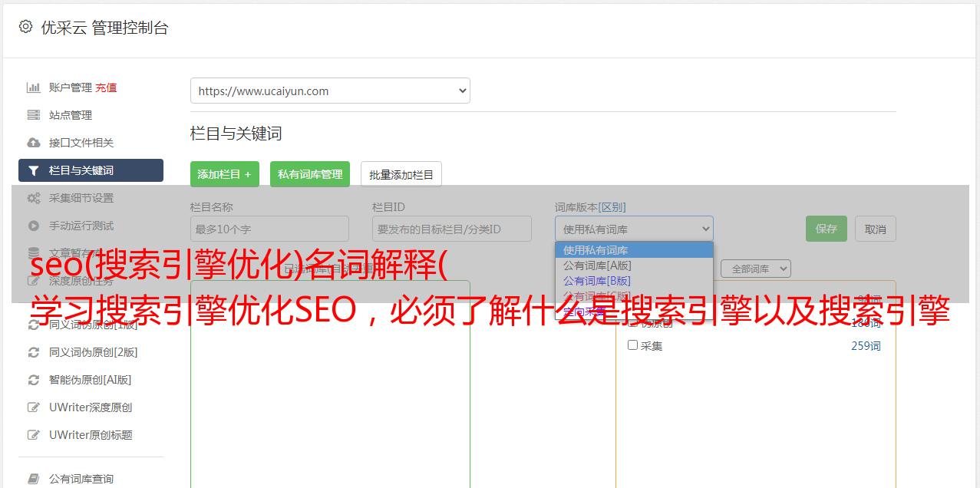
Task: Click the cloud upload icon for 接口文件相关
Action: click(x=33, y=143)
